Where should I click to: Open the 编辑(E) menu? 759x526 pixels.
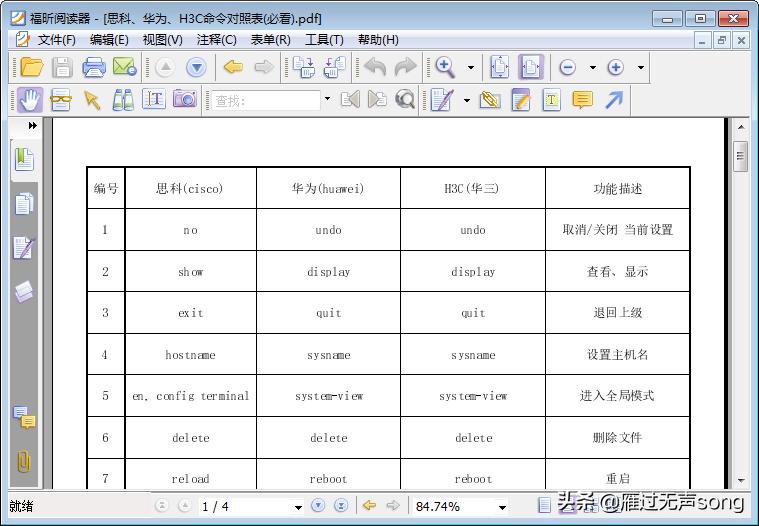point(109,40)
